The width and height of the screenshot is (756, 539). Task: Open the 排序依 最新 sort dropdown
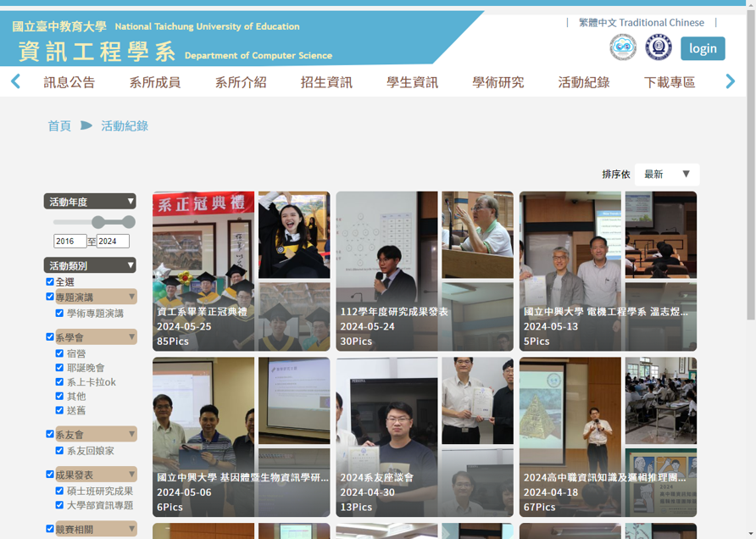[x=667, y=174]
